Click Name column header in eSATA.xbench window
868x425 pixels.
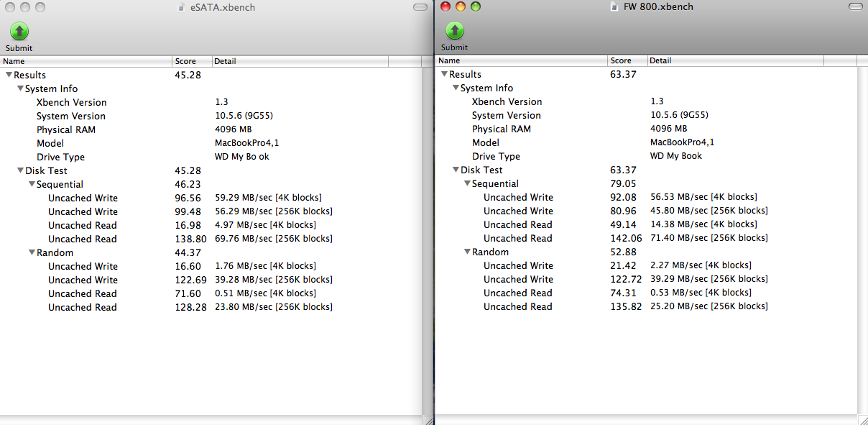pos(86,61)
